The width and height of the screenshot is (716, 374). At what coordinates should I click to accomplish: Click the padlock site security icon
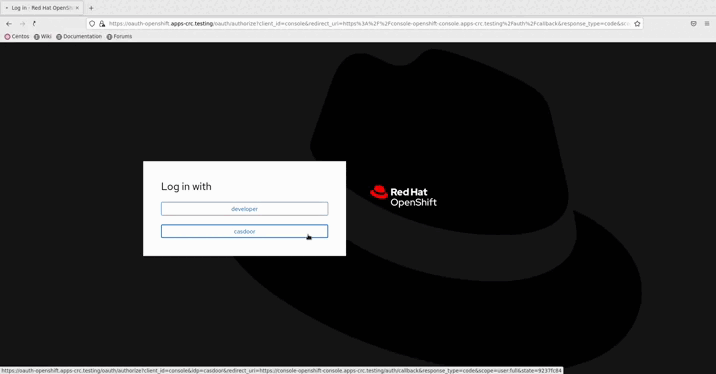(x=102, y=24)
